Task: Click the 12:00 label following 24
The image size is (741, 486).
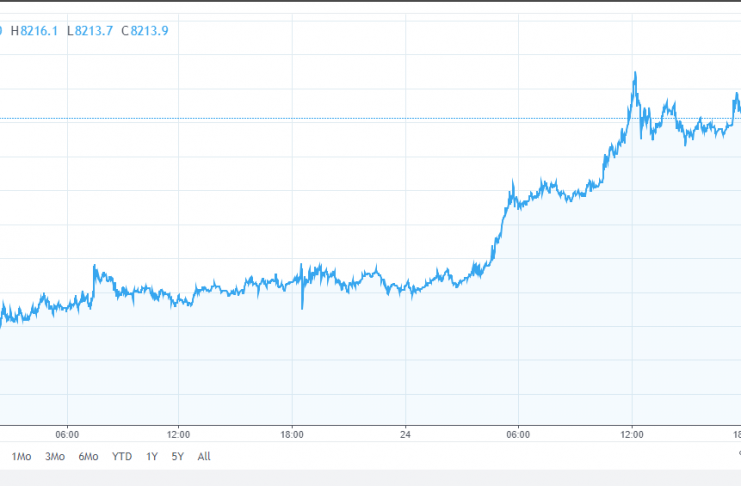Action: click(632, 435)
